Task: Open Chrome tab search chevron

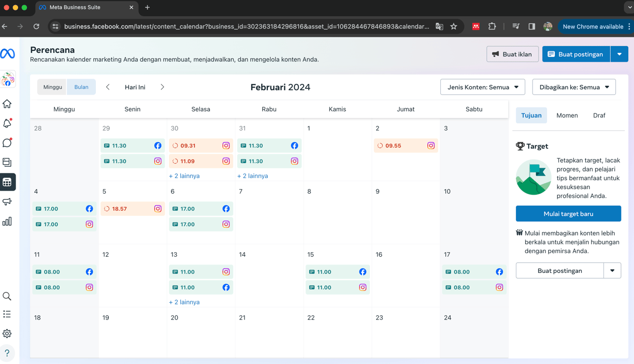Action: (629, 7)
